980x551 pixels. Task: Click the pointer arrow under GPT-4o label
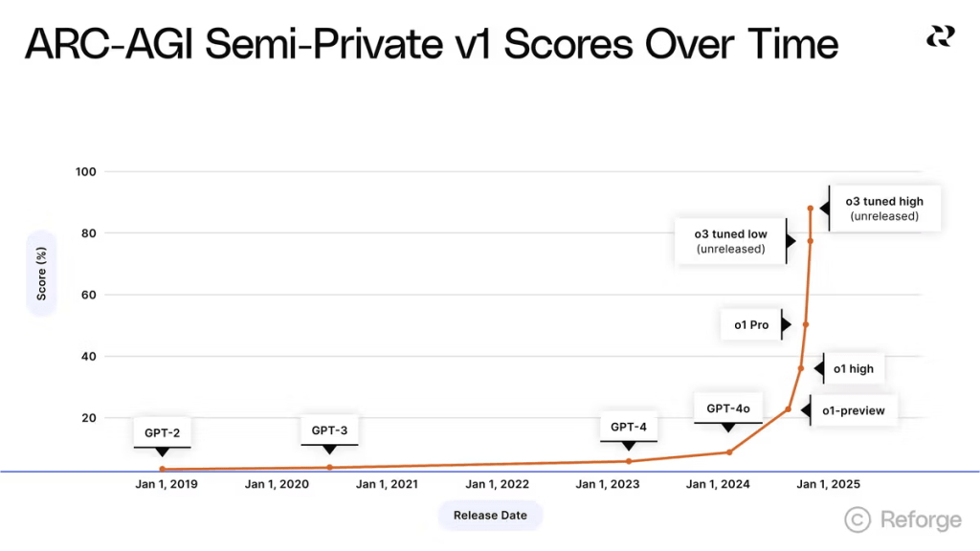tap(728, 428)
